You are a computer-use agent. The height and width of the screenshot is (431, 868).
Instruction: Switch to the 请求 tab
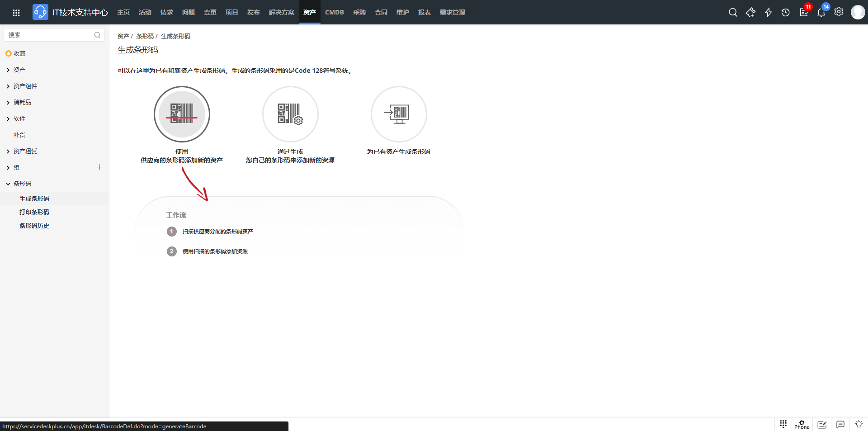[x=167, y=12]
